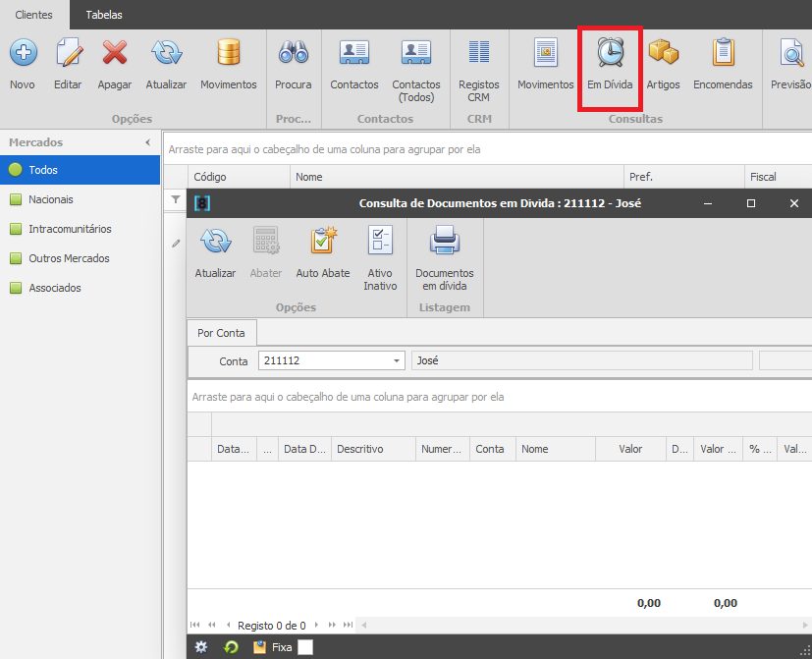812x659 pixels.
Task: Open Registos CRM icon
Action: click(478, 53)
